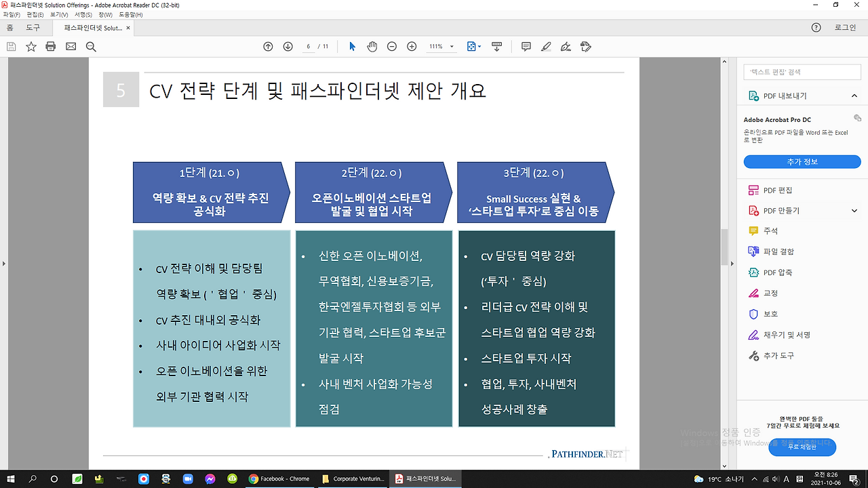Open the Messenger app in the taskbar
The width and height of the screenshot is (868, 488).
(x=210, y=479)
